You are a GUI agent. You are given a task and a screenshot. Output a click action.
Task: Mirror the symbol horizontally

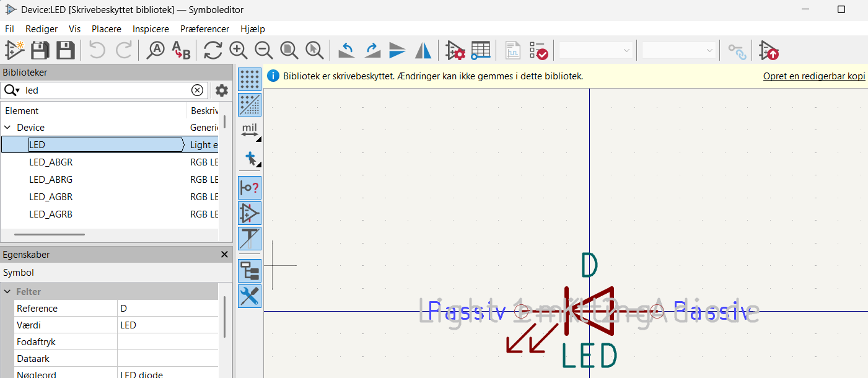click(x=423, y=50)
